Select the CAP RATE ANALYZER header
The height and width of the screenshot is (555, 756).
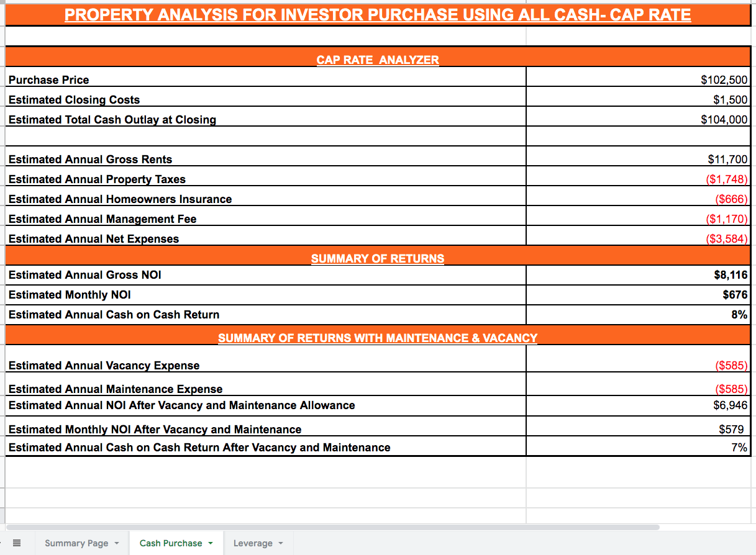coord(377,60)
